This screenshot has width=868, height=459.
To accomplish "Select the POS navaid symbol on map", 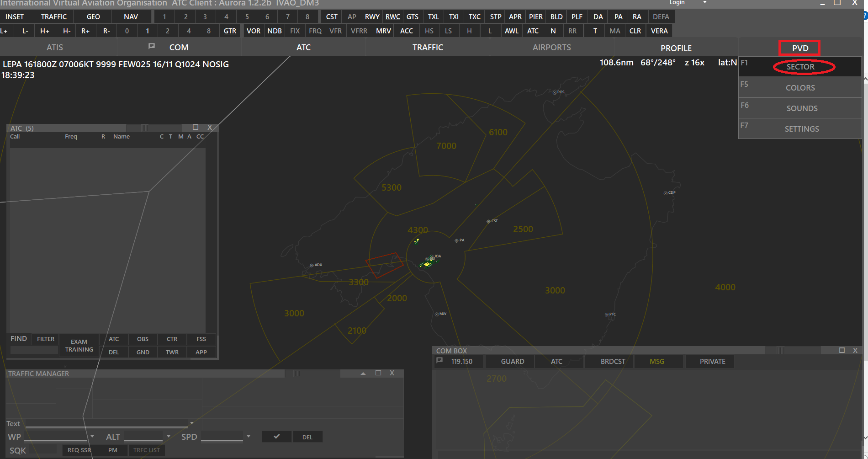I will click(555, 92).
